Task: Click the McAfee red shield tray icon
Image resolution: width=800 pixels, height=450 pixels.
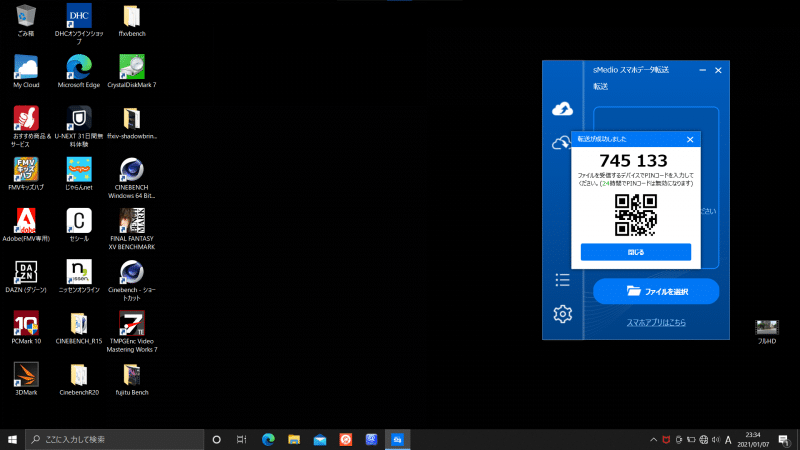Action: click(666, 439)
